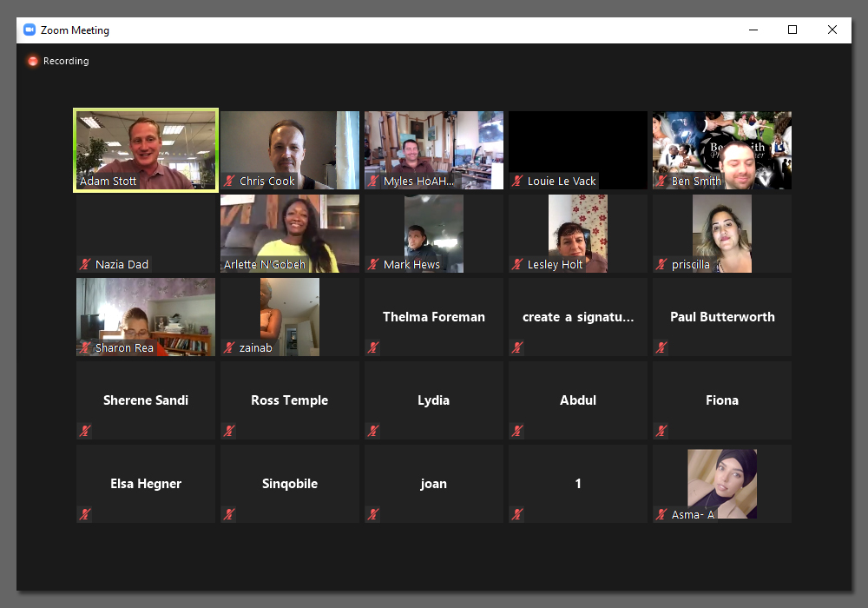Viewport: 868px width, 608px height.
Task: Close the Zoom Meeting window
Action: (832, 30)
